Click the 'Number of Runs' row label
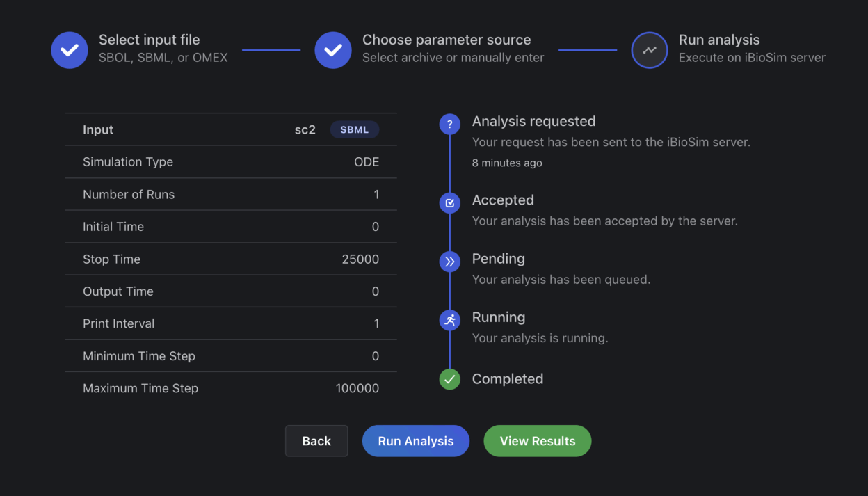This screenshot has width=868, height=496. [129, 195]
